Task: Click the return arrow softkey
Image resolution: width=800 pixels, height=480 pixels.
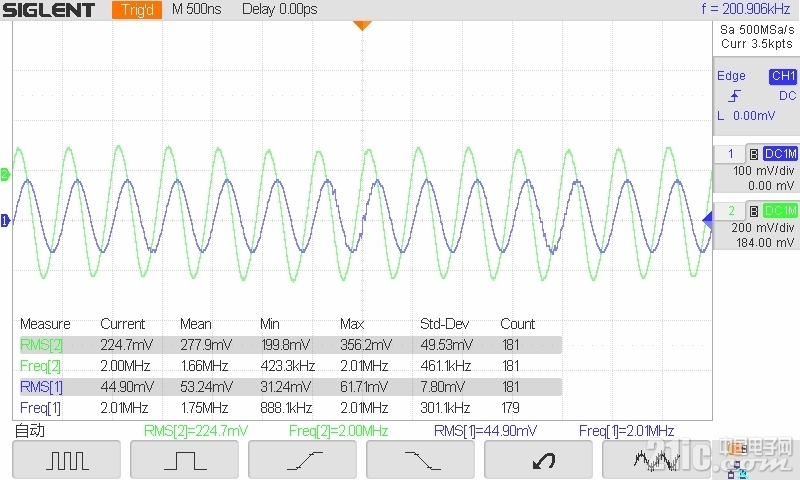Action: click(539, 460)
